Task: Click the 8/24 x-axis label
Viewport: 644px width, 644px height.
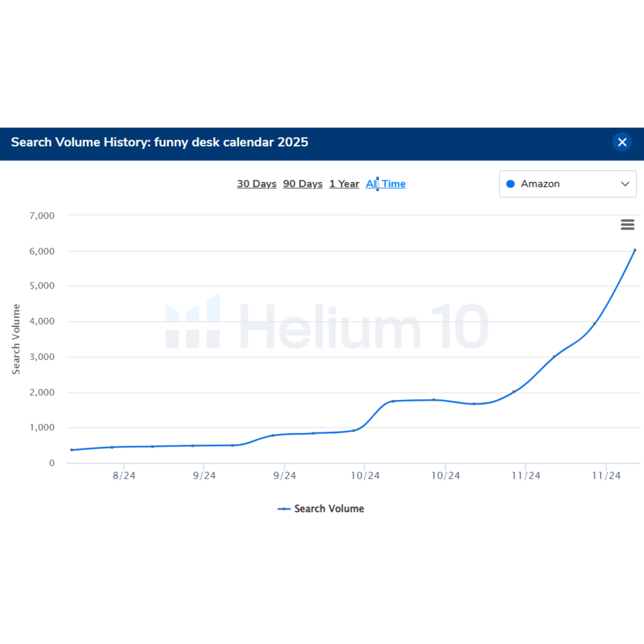Action: coord(124,476)
